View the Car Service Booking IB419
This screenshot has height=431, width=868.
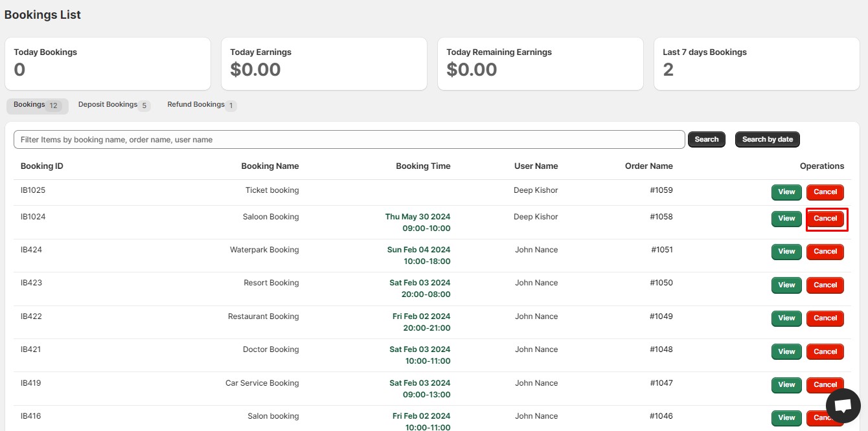[x=786, y=385]
